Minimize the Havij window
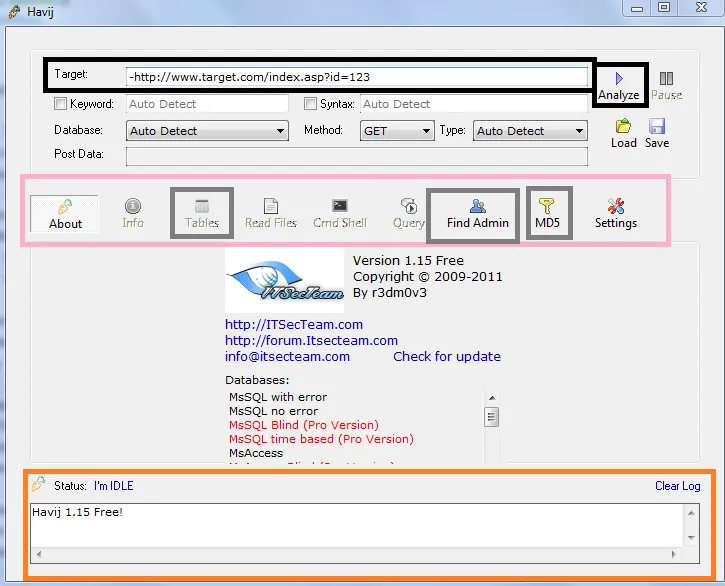 click(x=637, y=8)
